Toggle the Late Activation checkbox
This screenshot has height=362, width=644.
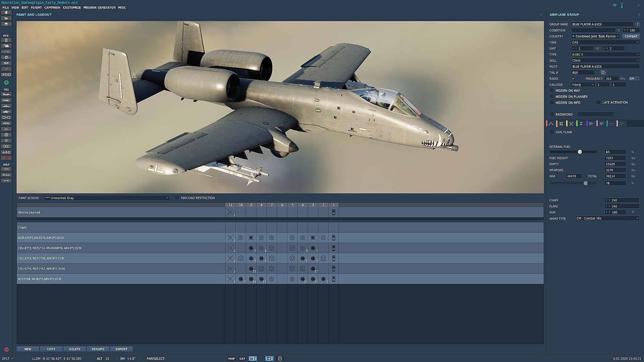pyautogui.click(x=598, y=102)
